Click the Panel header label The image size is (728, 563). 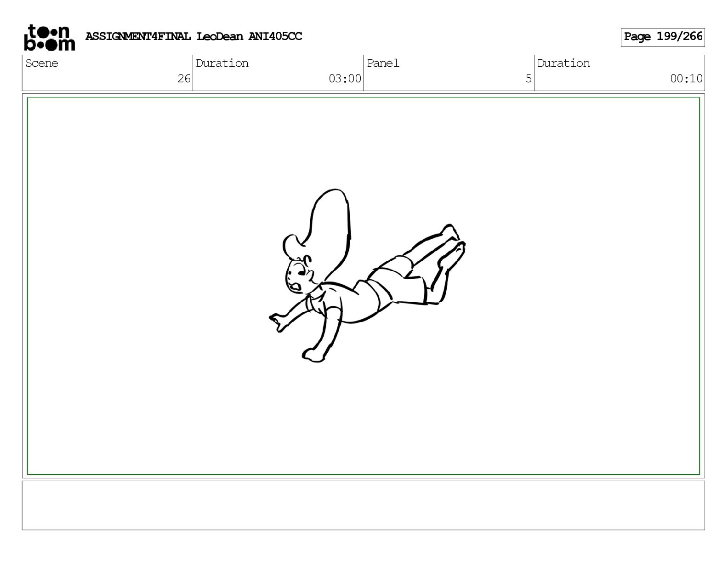point(383,63)
